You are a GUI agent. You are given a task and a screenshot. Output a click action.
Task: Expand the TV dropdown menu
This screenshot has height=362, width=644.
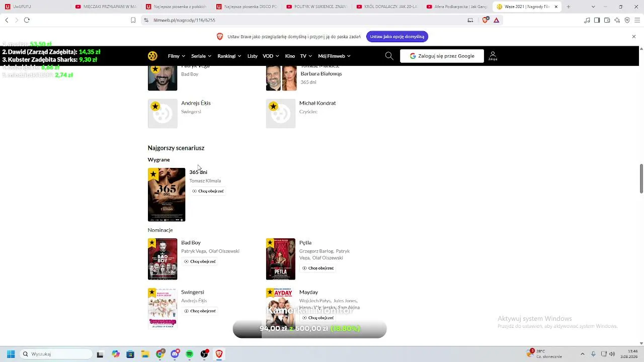click(x=306, y=56)
